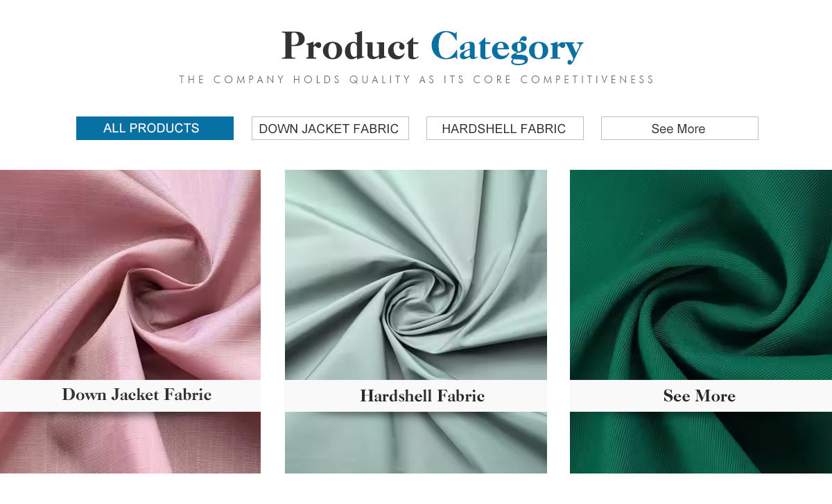Switch to DOWN JACKET FABRIC tab
832x504 pixels.
(330, 128)
